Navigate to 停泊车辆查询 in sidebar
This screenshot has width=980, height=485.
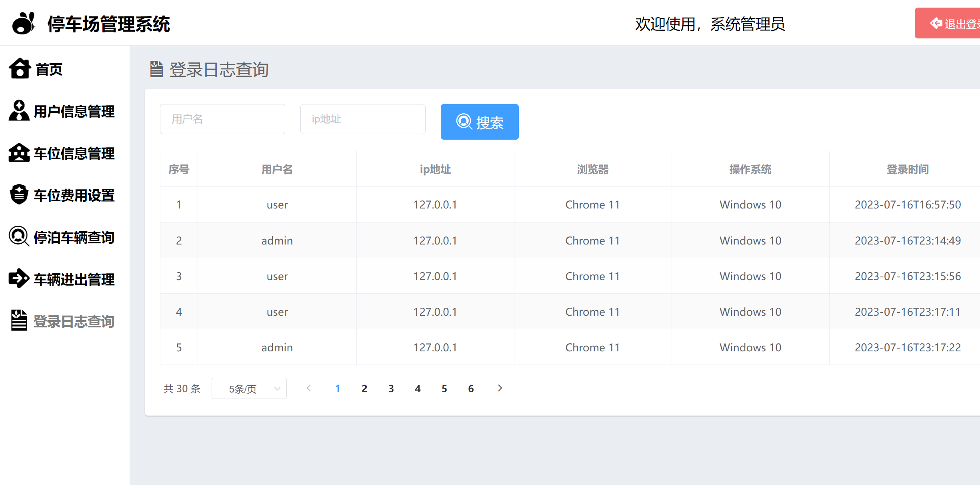74,237
